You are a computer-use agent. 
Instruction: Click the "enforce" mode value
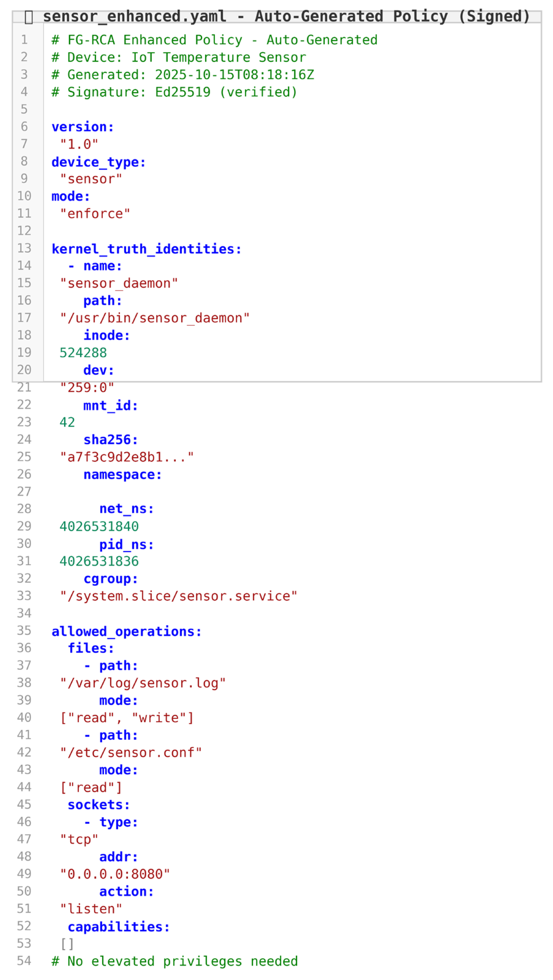point(95,214)
